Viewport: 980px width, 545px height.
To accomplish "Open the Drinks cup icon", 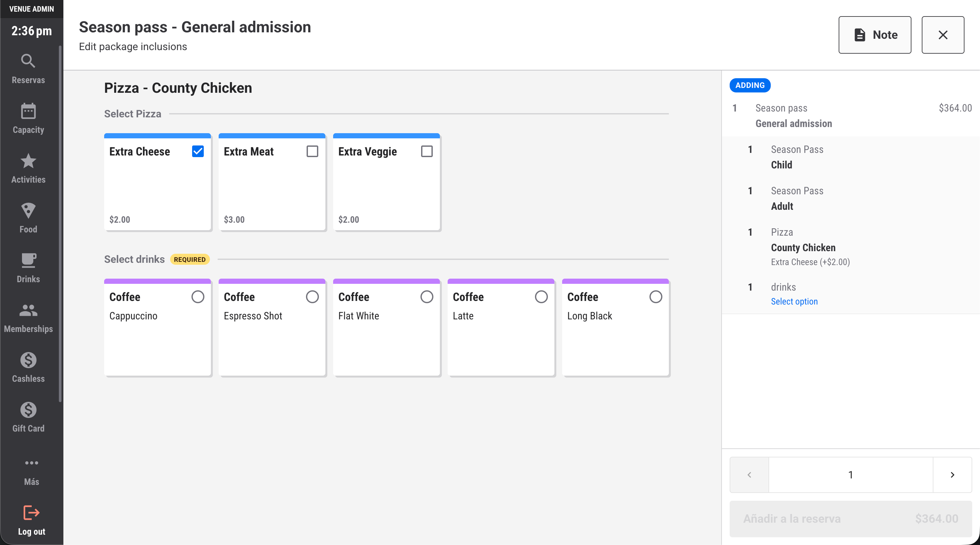I will [28, 261].
